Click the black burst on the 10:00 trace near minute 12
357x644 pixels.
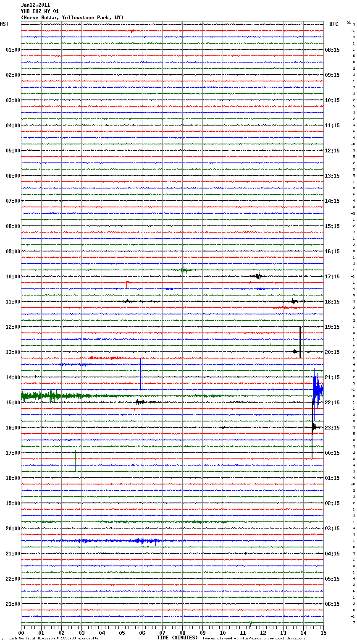tap(257, 276)
